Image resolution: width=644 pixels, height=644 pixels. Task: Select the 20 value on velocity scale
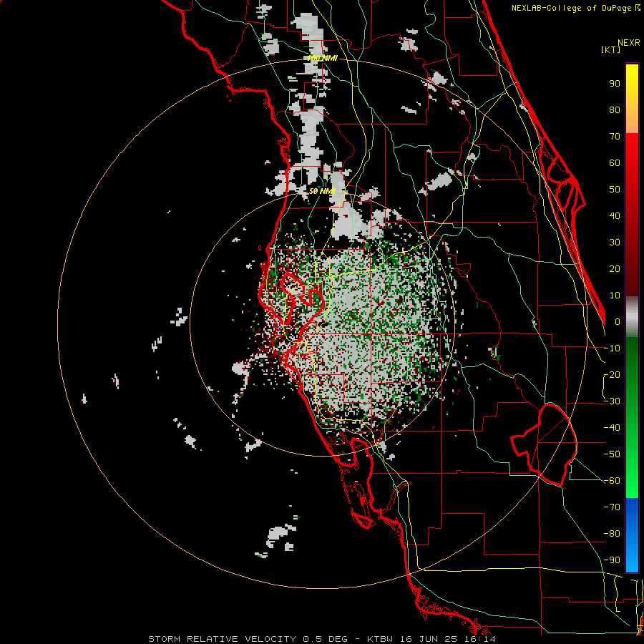[615, 269]
